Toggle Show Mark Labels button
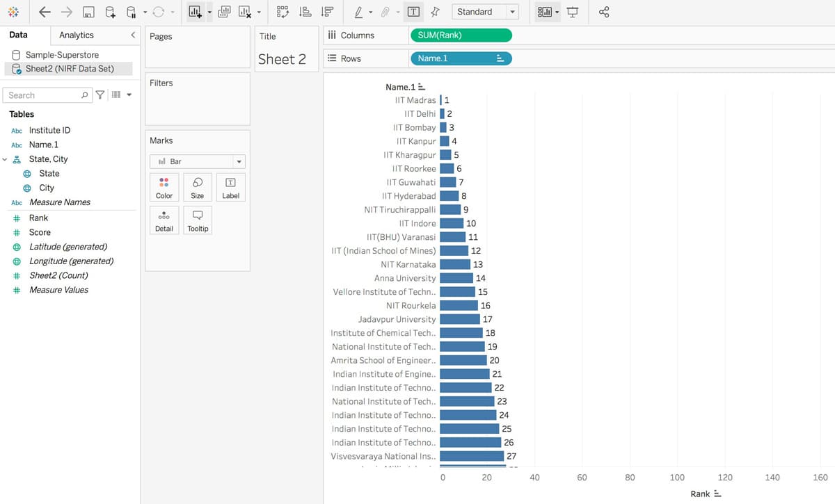 pyautogui.click(x=413, y=12)
